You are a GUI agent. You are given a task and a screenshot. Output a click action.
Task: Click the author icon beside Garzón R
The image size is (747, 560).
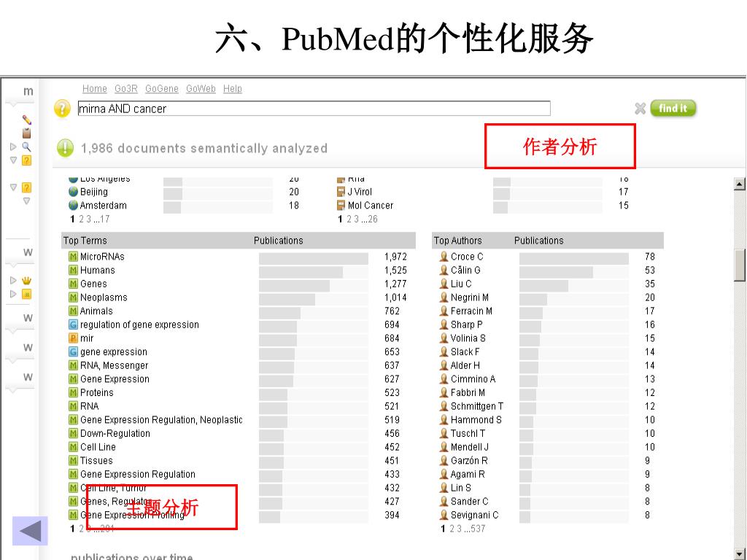pyautogui.click(x=444, y=461)
